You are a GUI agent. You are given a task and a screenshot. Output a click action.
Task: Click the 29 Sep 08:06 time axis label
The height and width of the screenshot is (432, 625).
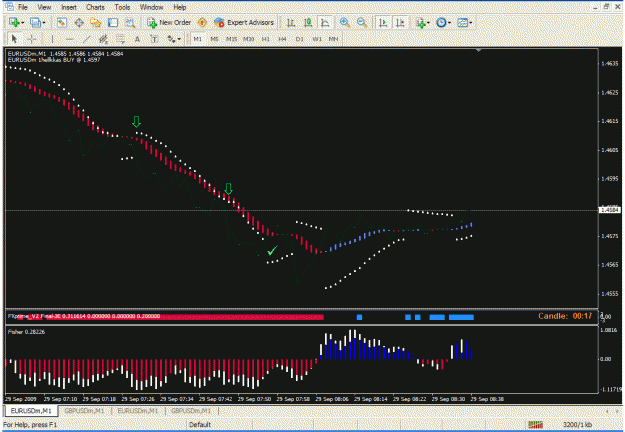[332, 399]
